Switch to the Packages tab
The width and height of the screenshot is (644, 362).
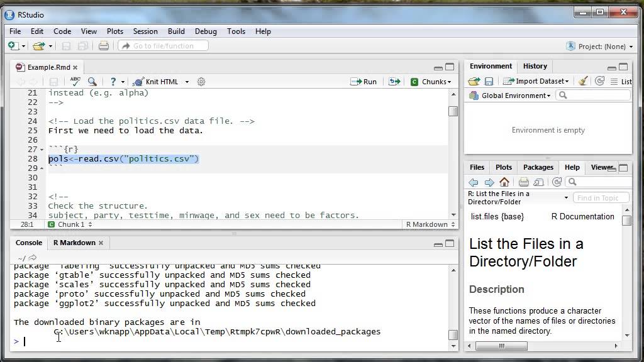[538, 167]
